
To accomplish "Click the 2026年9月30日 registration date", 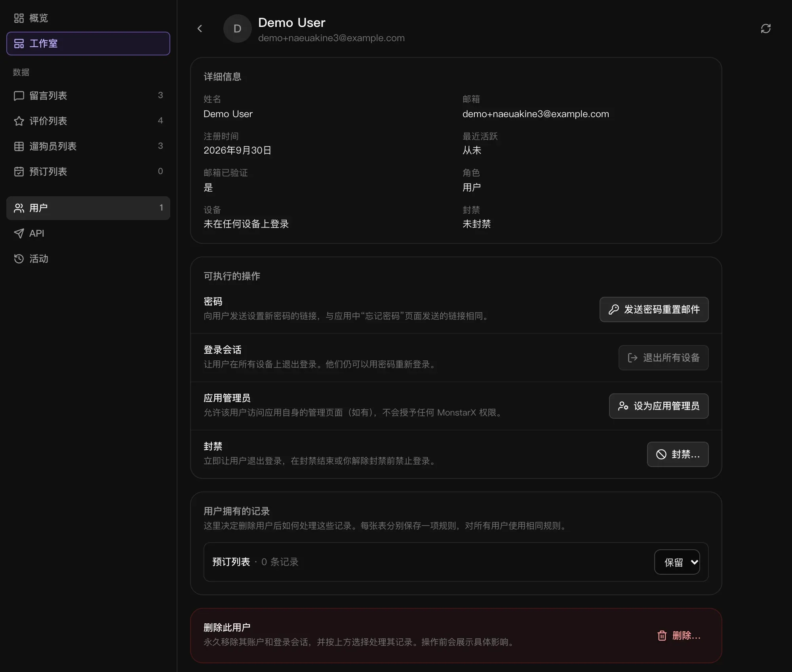I will coord(237,150).
